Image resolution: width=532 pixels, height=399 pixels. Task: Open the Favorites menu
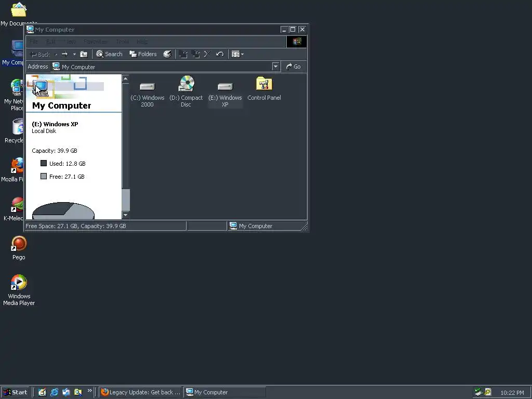click(x=96, y=42)
